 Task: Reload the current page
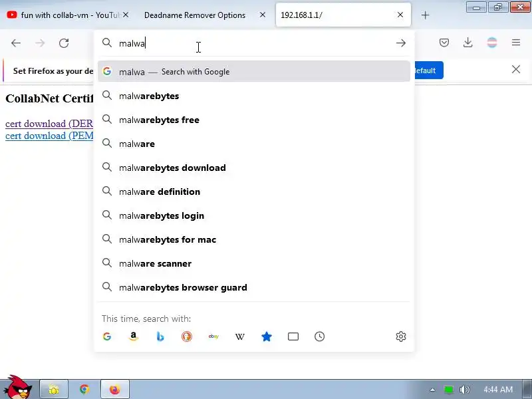[64, 43]
